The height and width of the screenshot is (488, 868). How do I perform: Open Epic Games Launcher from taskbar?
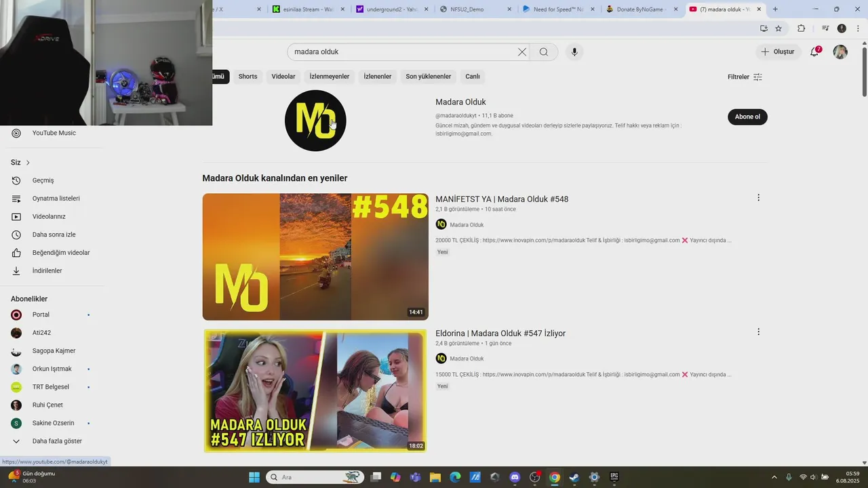[614, 477]
